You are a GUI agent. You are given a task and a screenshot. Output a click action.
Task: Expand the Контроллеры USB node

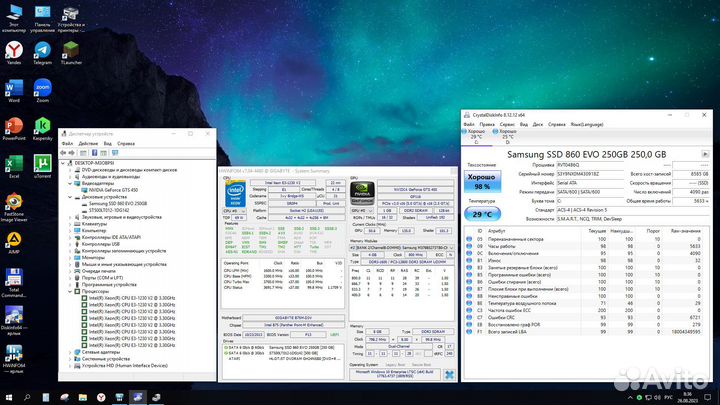pyautogui.click(x=71, y=244)
